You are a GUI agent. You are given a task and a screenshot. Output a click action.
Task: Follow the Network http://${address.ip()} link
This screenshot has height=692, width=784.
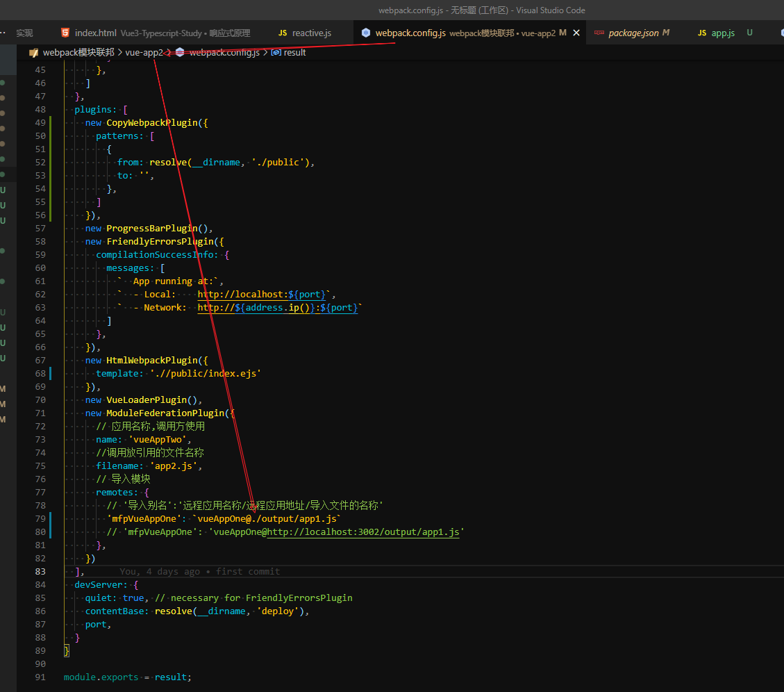(278, 308)
